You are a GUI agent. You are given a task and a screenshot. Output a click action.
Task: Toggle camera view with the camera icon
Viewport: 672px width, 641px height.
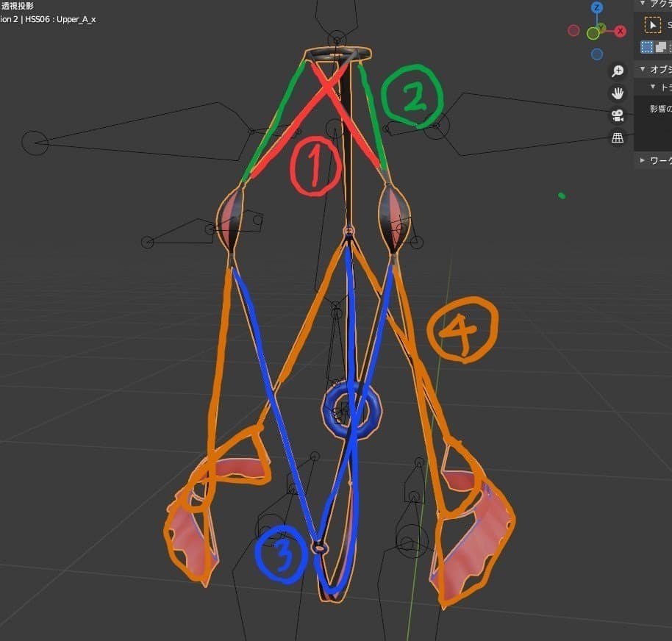click(618, 115)
